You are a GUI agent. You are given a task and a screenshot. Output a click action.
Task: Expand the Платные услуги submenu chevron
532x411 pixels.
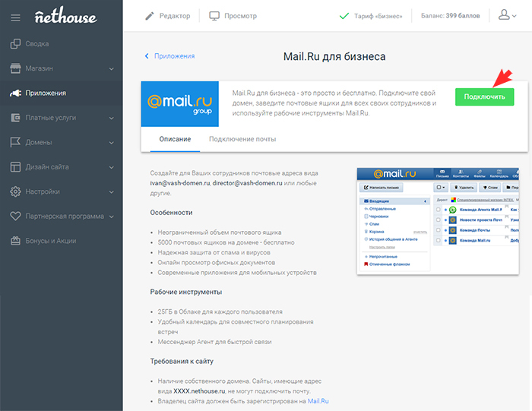[111, 118]
